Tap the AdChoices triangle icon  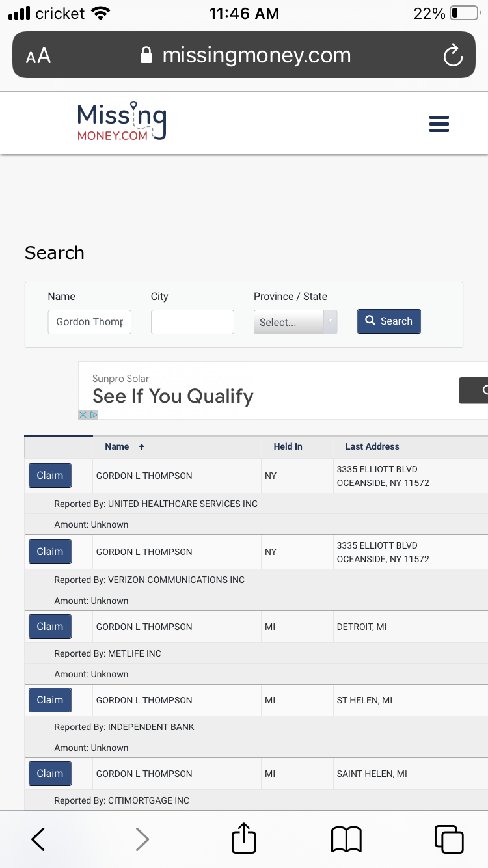pos(93,414)
